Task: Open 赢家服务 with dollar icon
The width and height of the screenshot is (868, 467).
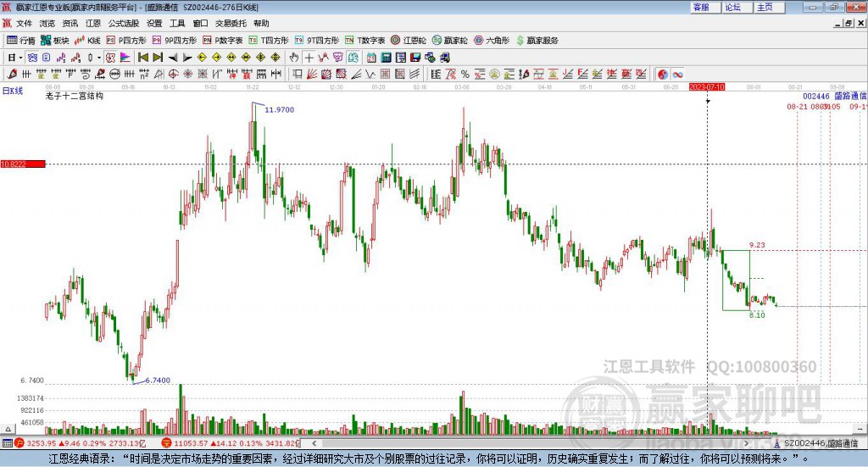Action: (537, 41)
